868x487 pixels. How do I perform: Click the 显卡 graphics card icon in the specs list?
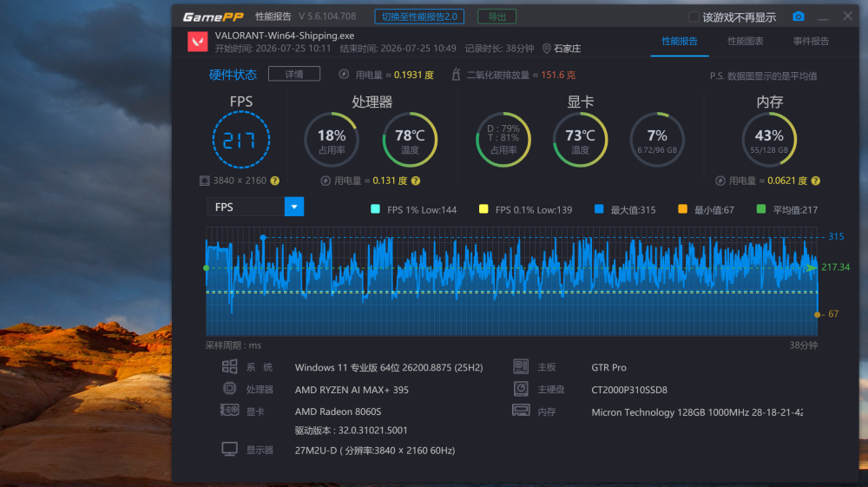(229, 411)
